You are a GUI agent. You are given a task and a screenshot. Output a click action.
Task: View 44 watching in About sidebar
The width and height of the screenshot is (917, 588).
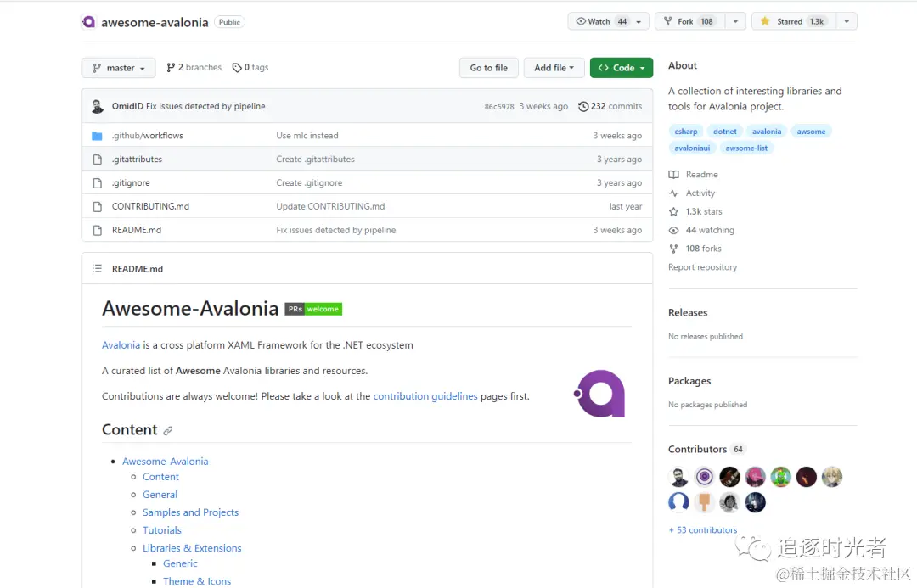pos(701,230)
